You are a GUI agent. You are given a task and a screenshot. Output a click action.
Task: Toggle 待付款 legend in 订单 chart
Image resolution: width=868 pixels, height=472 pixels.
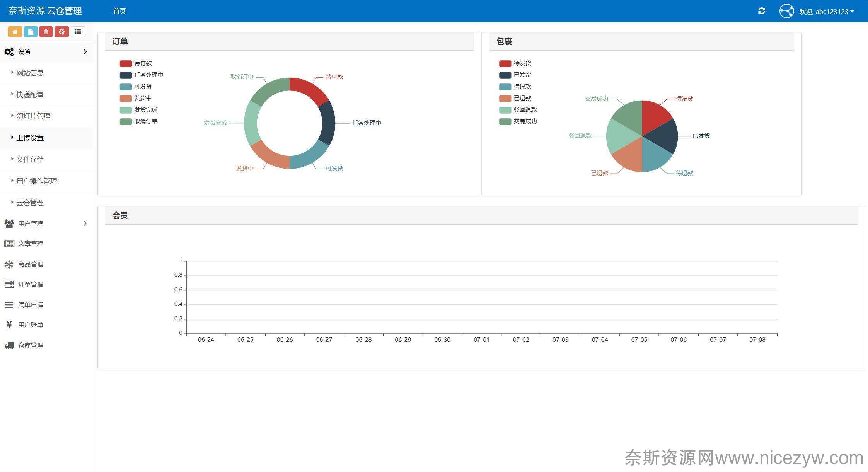point(136,63)
